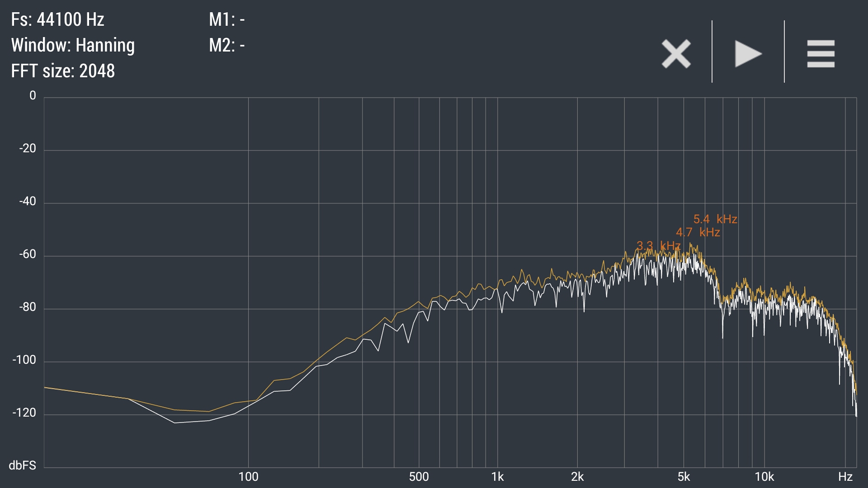868x488 pixels.
Task: Tap the 0 level axis label
Action: point(33,95)
